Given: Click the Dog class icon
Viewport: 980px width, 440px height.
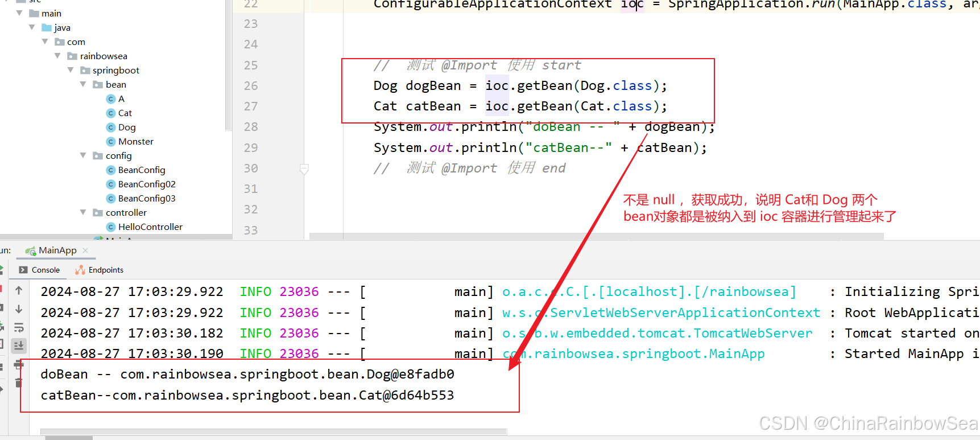Looking at the screenshot, I should [111, 128].
